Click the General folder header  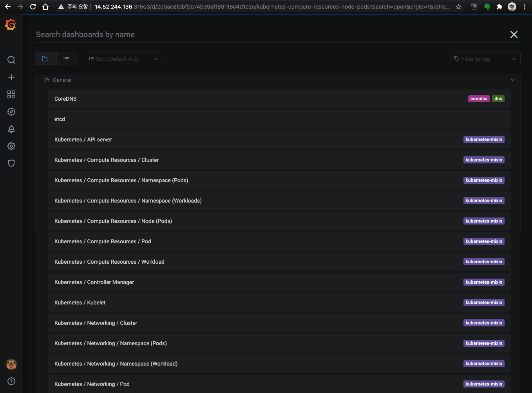pos(278,80)
